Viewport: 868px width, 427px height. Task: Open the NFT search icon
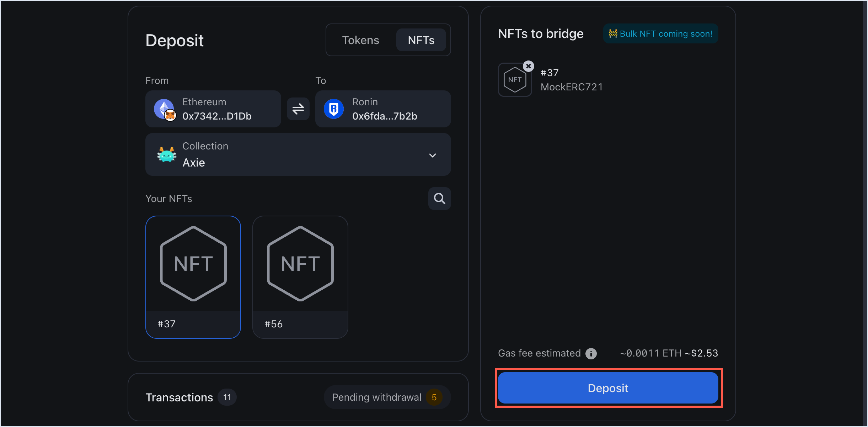(440, 199)
